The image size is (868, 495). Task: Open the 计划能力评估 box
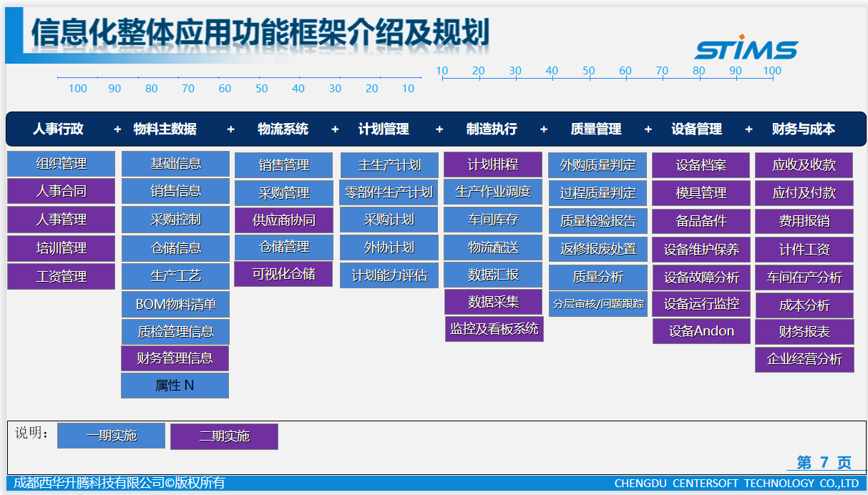click(x=389, y=275)
